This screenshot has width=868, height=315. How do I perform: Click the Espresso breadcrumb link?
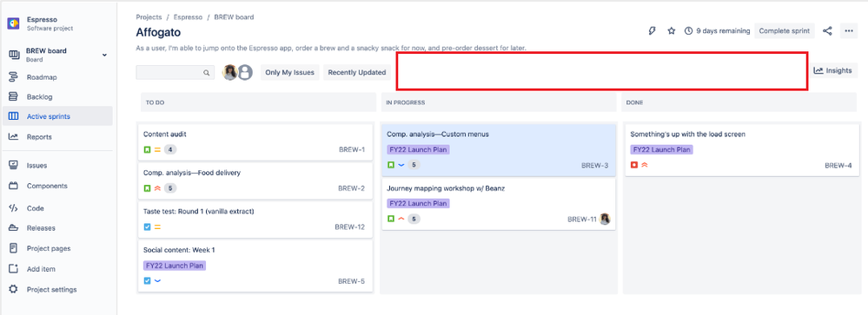[x=187, y=17]
